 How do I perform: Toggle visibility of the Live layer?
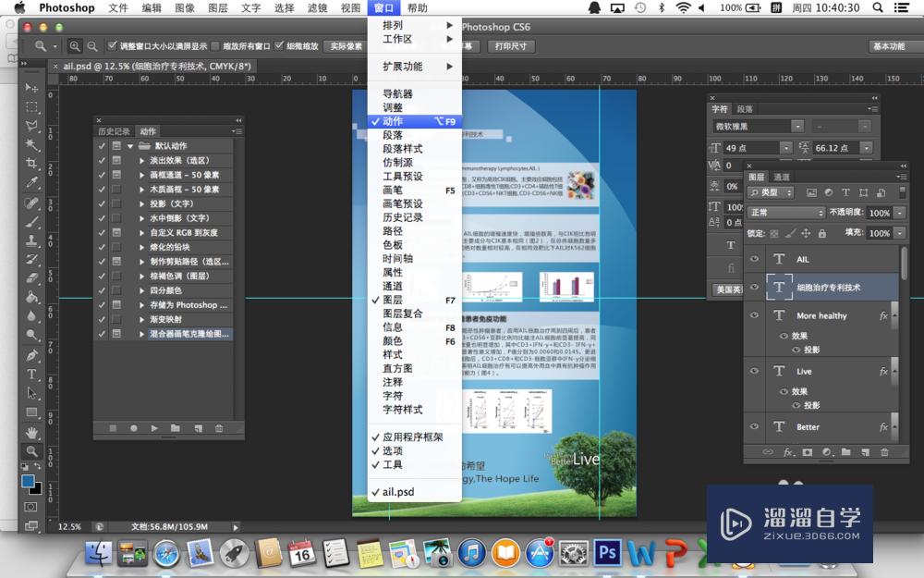point(755,372)
